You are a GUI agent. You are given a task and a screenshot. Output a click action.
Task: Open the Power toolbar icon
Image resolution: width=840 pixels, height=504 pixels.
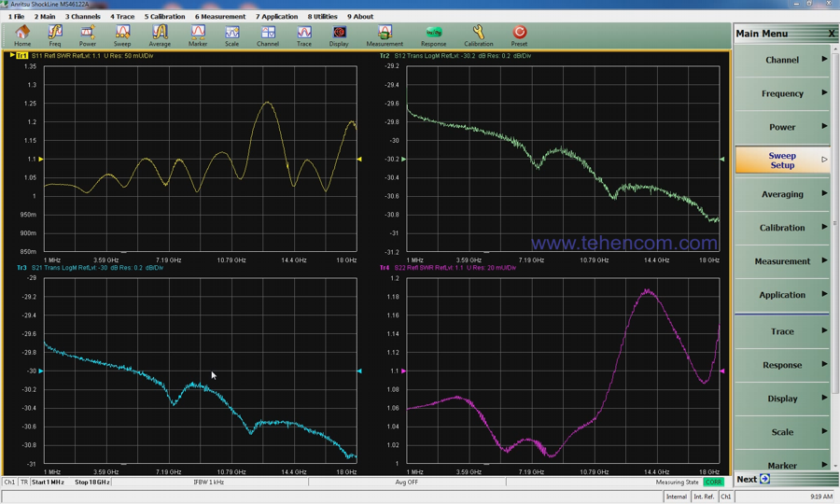(88, 35)
